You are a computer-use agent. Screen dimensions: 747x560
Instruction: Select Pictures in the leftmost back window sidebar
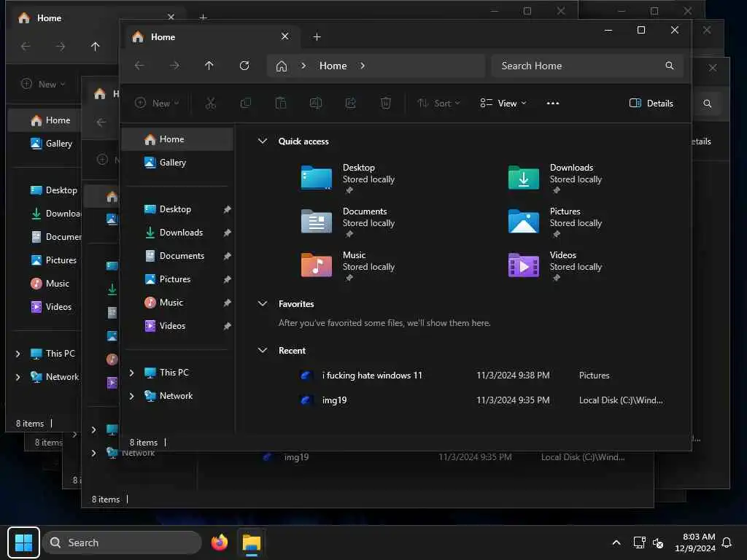point(53,260)
